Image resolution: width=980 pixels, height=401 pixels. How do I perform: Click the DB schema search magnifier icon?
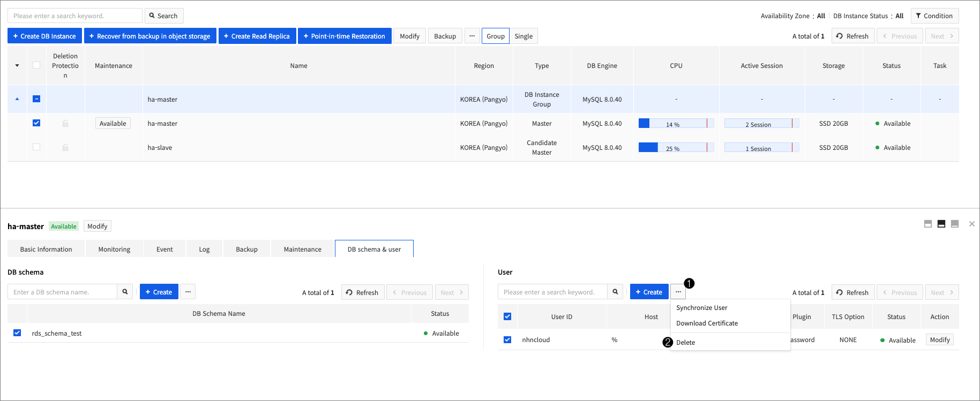point(125,292)
